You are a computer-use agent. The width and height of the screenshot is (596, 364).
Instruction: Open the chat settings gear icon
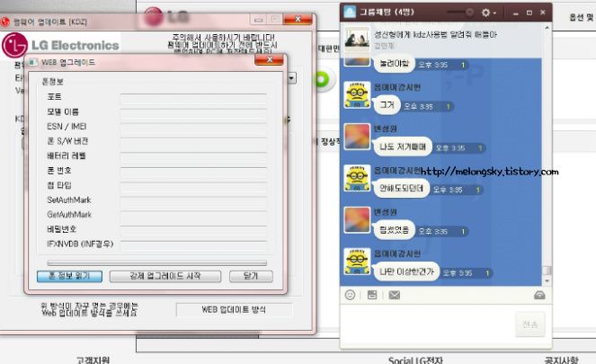coord(485,13)
